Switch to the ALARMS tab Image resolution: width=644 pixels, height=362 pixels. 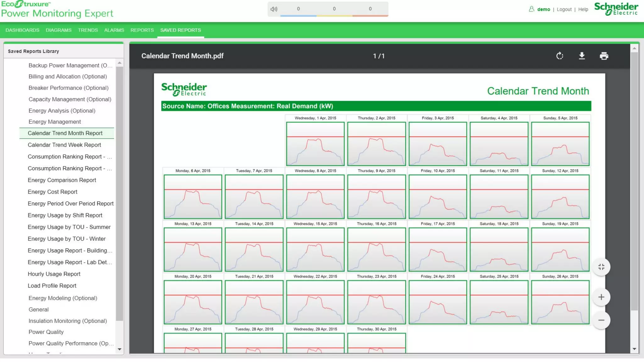tap(114, 30)
